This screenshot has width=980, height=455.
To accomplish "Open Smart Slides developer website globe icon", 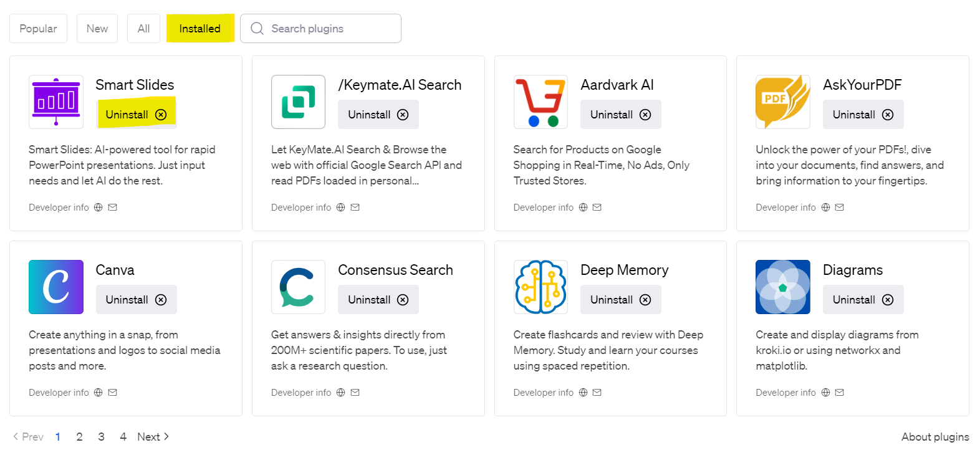I will click(98, 208).
